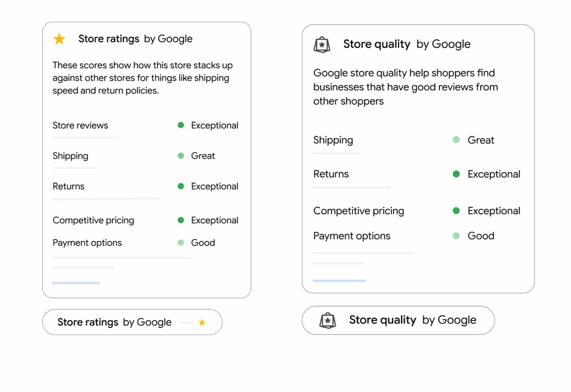Click the Store ratings by Google card heading

tap(135, 39)
